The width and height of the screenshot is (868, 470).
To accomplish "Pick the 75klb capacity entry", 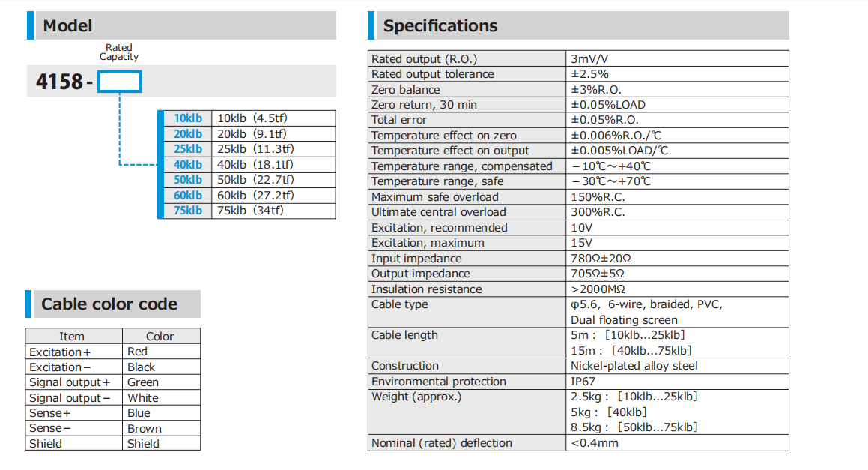I will (x=247, y=211).
